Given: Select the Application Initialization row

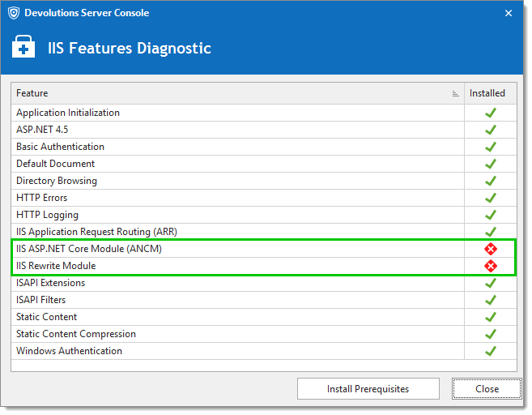Looking at the screenshot, I should coord(264,113).
